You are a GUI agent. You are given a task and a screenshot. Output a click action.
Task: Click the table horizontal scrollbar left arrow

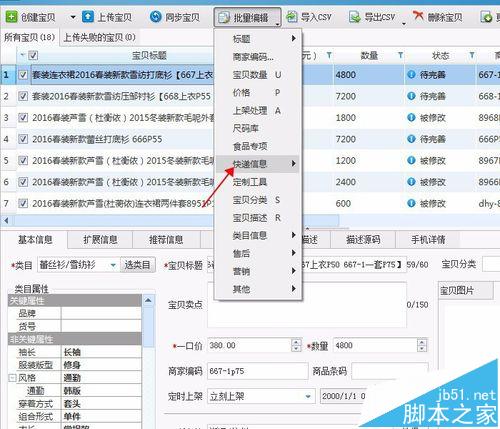6,220
